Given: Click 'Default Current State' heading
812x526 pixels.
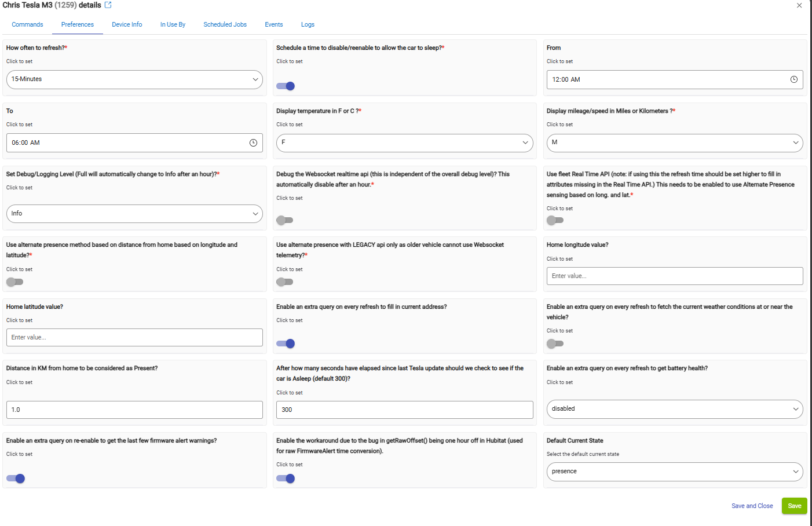Looking at the screenshot, I should click(575, 441).
